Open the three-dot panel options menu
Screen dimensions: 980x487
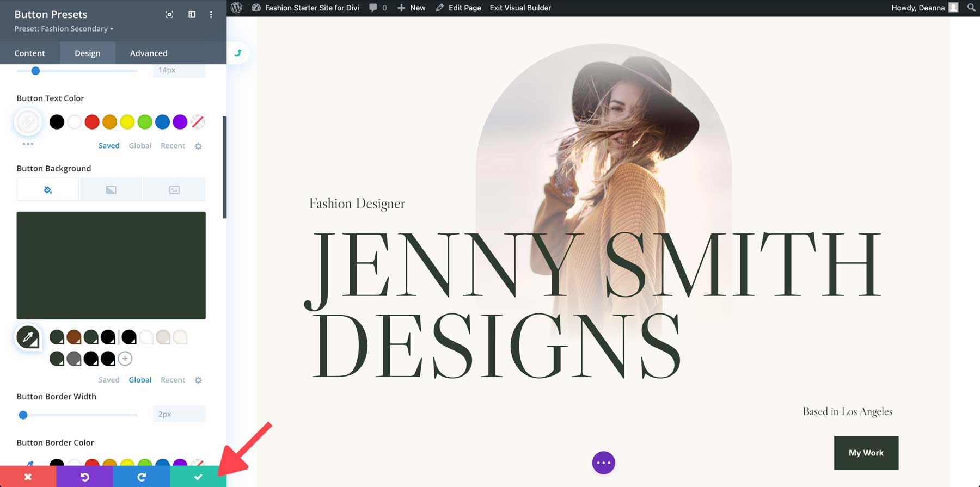click(x=211, y=15)
